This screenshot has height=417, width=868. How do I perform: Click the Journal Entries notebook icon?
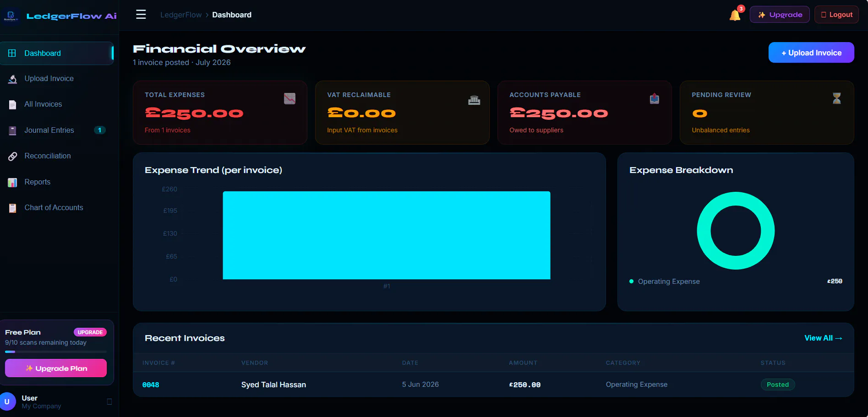[x=12, y=130]
